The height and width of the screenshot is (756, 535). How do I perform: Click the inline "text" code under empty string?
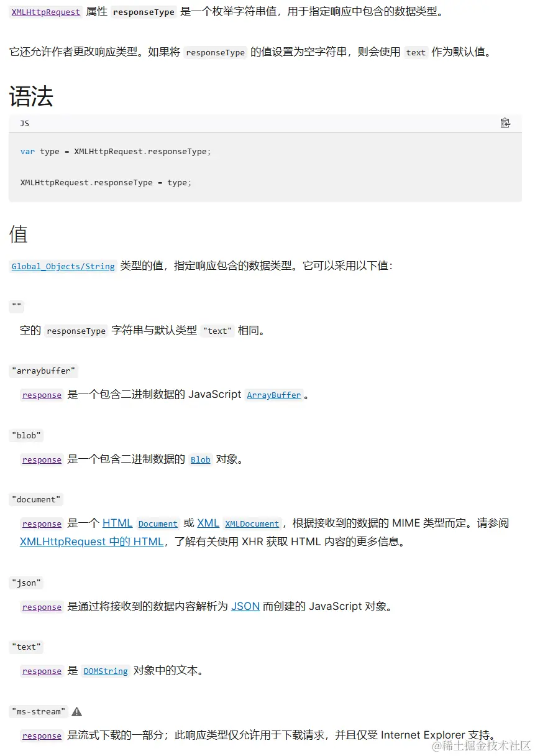click(x=217, y=331)
